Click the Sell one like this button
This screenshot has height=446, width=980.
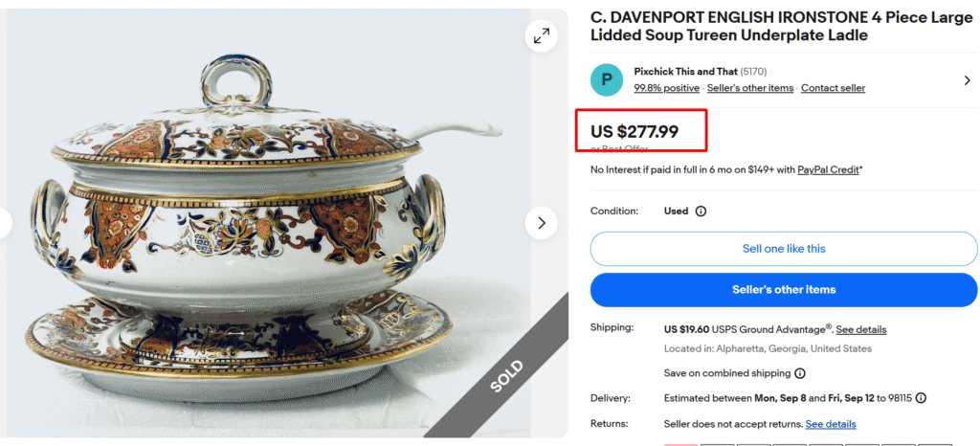tap(784, 249)
